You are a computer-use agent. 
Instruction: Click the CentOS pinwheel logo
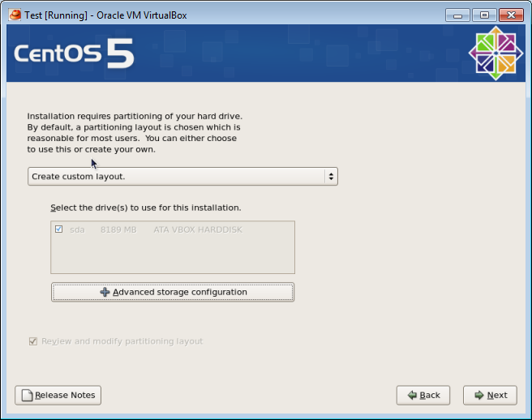[x=496, y=54]
